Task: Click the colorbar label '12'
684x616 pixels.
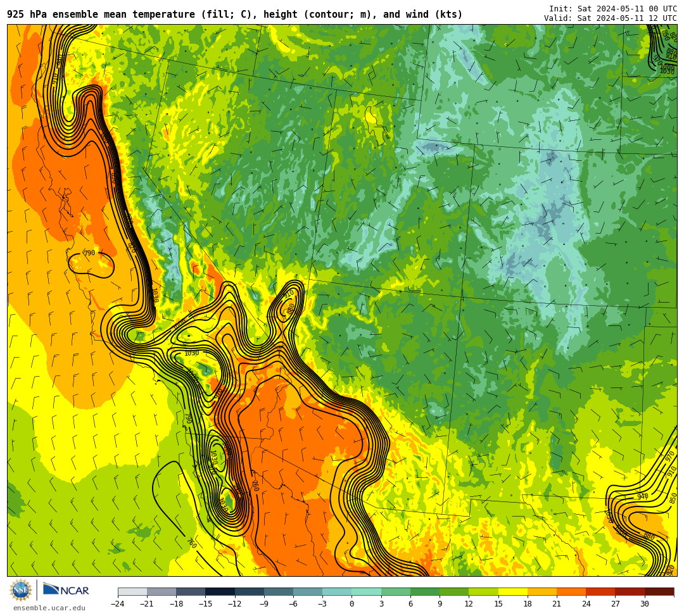Action: point(469,604)
